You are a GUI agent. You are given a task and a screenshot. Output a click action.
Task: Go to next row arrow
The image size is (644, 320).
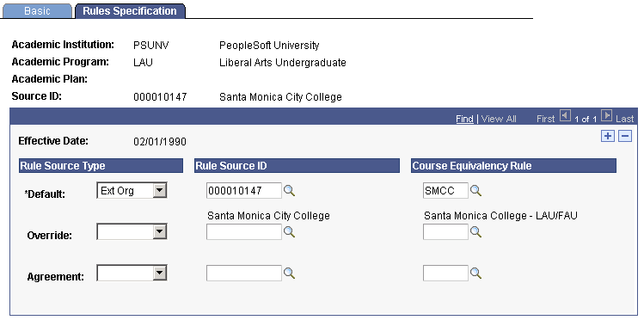607,116
